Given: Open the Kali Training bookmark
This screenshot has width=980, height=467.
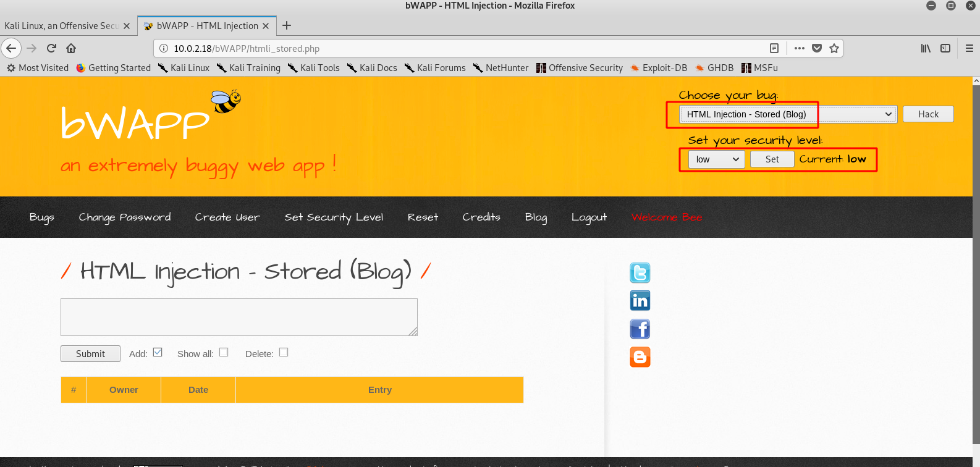Looking at the screenshot, I should 248,68.
